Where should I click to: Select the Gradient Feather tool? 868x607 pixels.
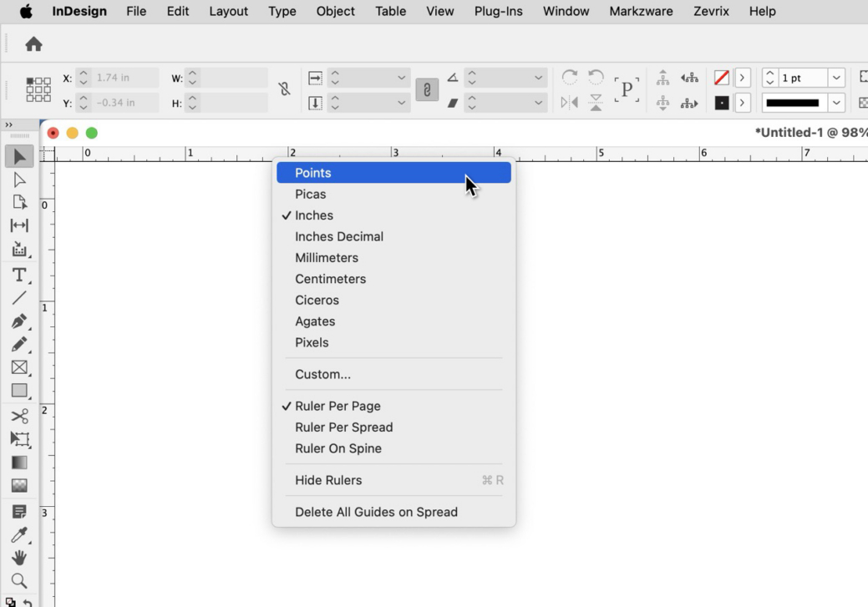click(x=19, y=486)
